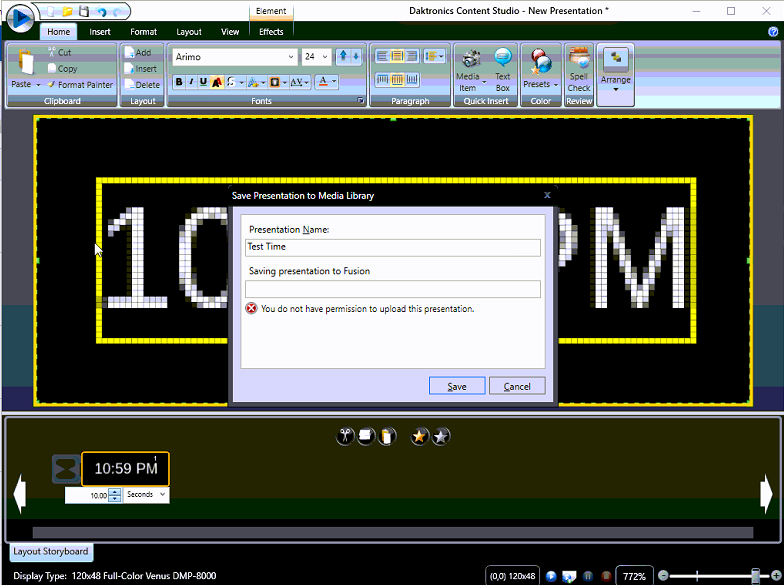This screenshot has width=784, height=585.
Task: Click Insert in the Layout group
Action: [x=140, y=68]
